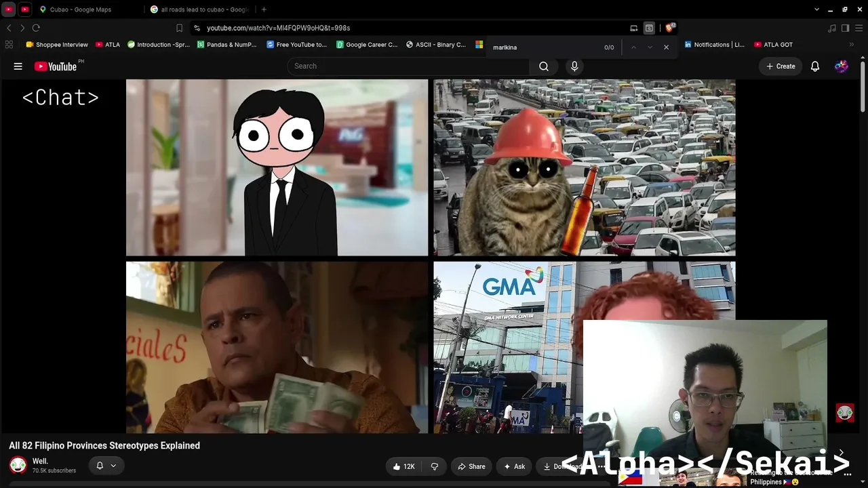Like the video with 12K likes
The width and height of the screenshot is (868, 488).
(404, 466)
